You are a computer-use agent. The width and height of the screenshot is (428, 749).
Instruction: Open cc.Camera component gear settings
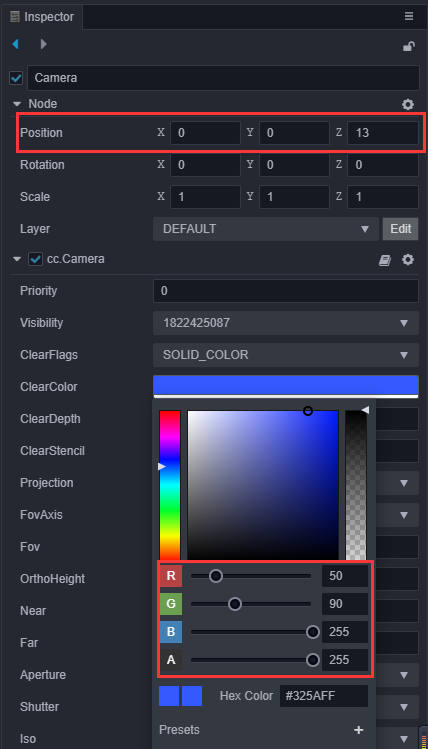point(408,259)
